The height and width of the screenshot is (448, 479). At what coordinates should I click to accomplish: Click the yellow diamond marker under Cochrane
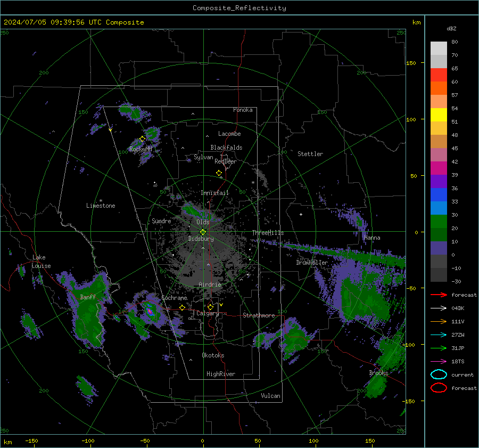[x=182, y=307]
